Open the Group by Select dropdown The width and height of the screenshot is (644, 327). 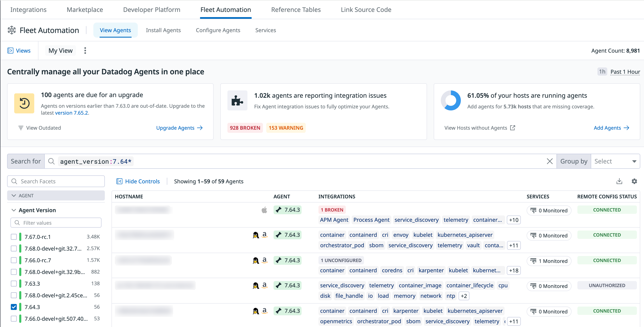(615, 161)
